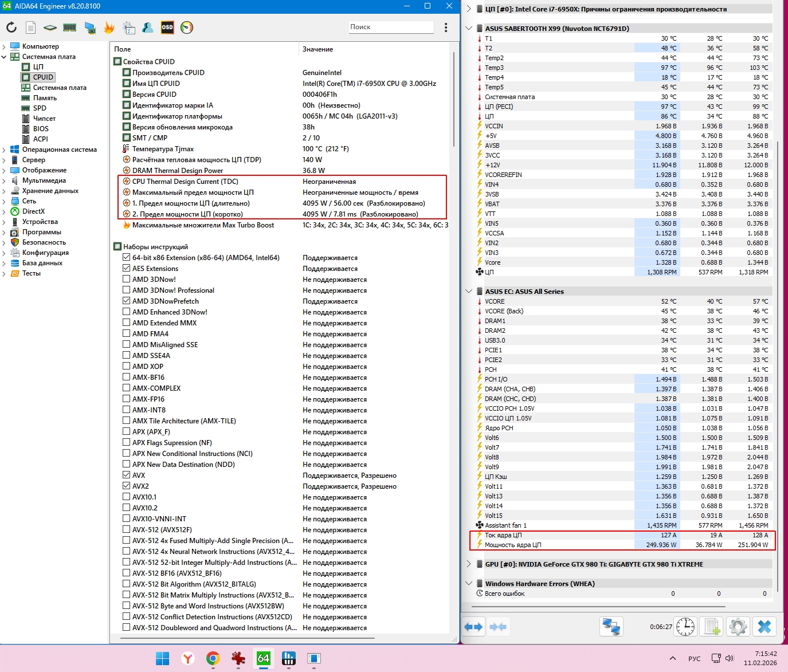Click the two networked computers button
Viewport: 788px width, 672px height.
point(611,627)
